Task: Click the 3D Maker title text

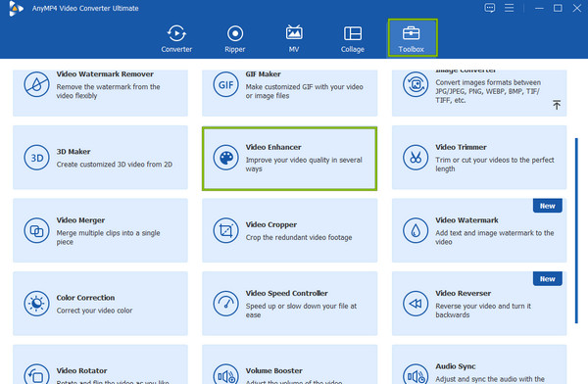Action: point(73,152)
